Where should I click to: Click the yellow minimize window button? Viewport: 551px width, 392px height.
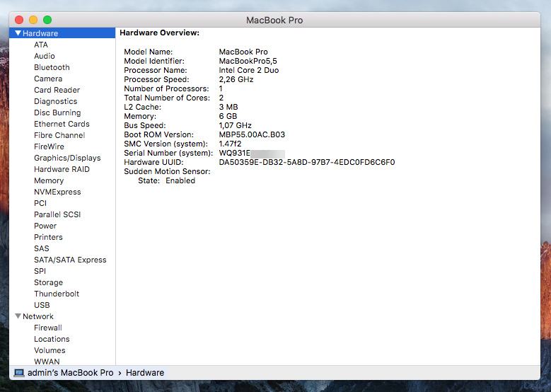[x=33, y=20]
